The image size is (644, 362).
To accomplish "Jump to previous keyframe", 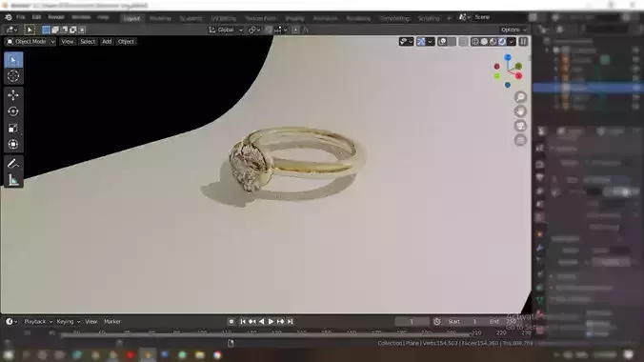I will point(252,321).
